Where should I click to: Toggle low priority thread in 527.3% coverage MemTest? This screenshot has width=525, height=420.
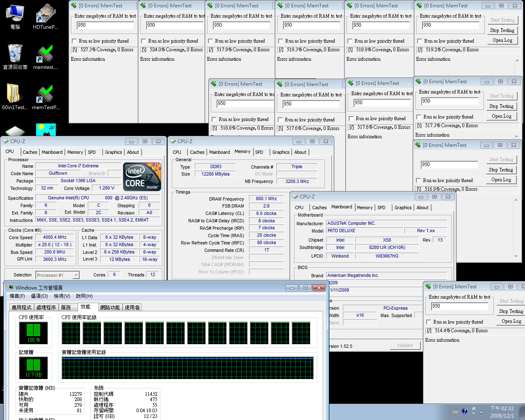click(74, 41)
